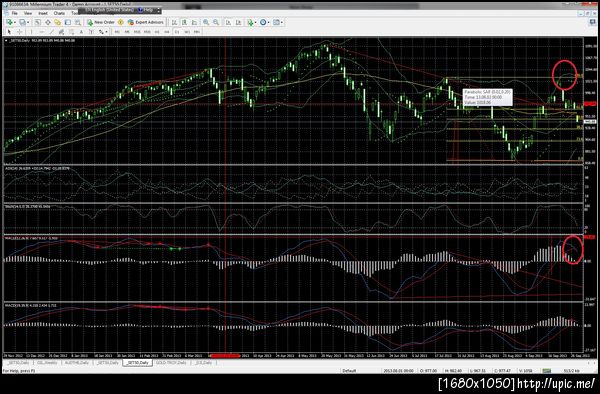Open the Strategy Tester icon

pos(78,22)
